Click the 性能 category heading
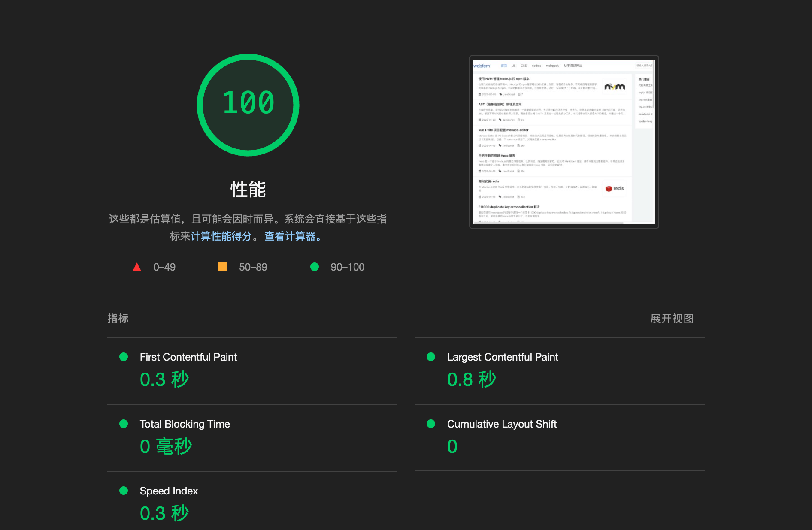Screen dimensions: 812x530 point(248,189)
